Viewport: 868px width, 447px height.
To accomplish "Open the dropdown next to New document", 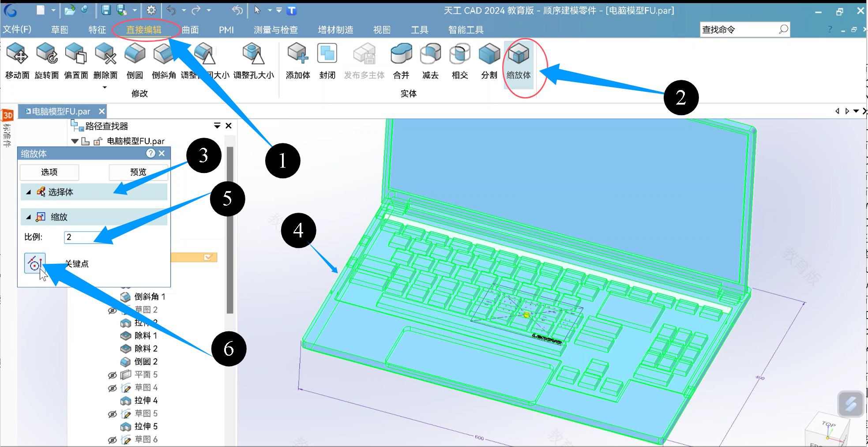I will coord(53,10).
